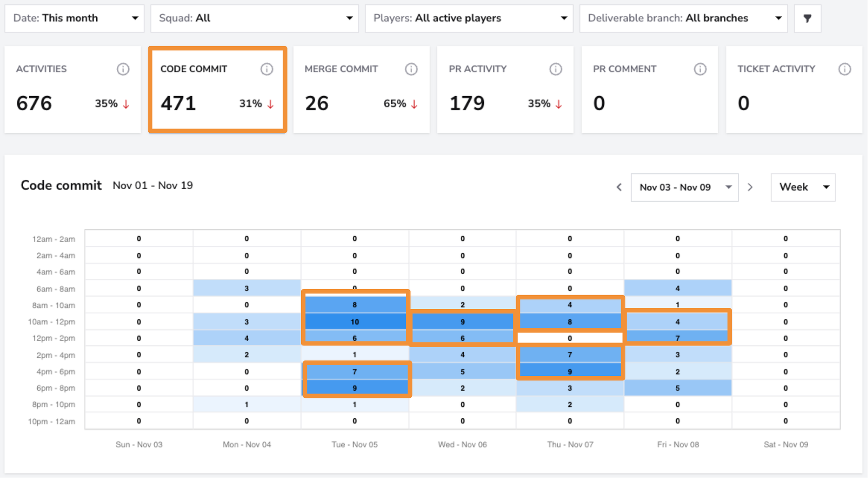868x478 pixels.
Task: Open Players: All active players dropdown
Action: [469, 18]
